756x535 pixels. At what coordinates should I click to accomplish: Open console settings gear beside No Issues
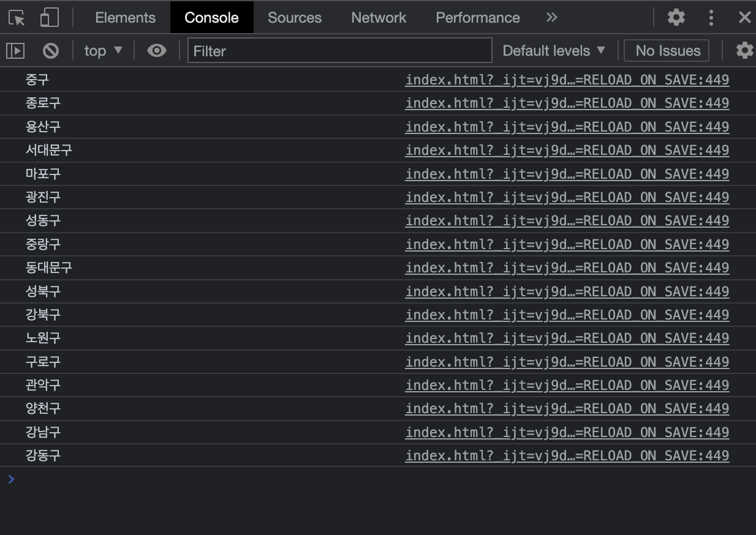[744, 50]
